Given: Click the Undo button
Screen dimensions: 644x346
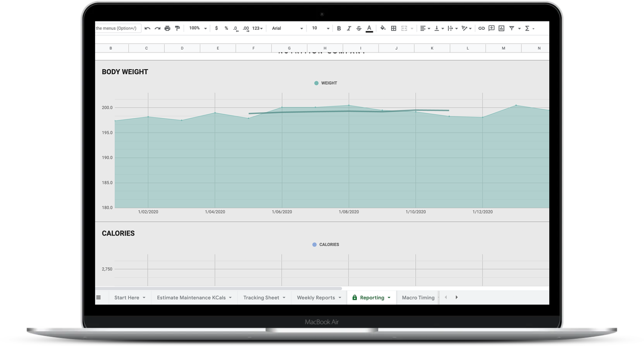Looking at the screenshot, I should coord(147,28).
